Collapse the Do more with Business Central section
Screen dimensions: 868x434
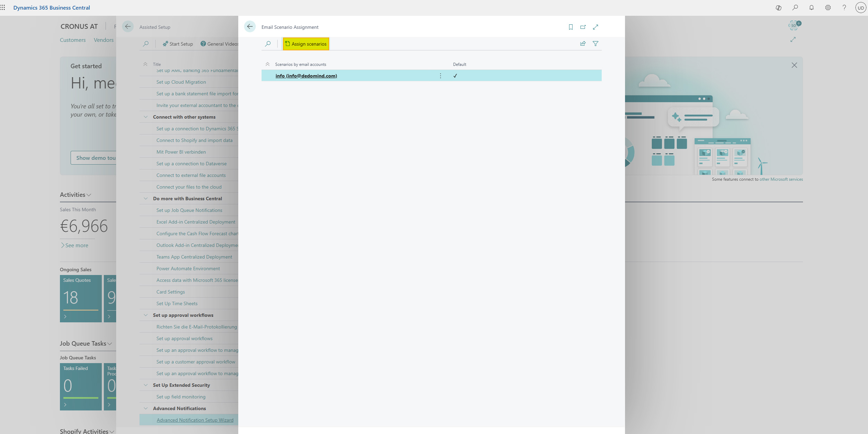pos(145,198)
